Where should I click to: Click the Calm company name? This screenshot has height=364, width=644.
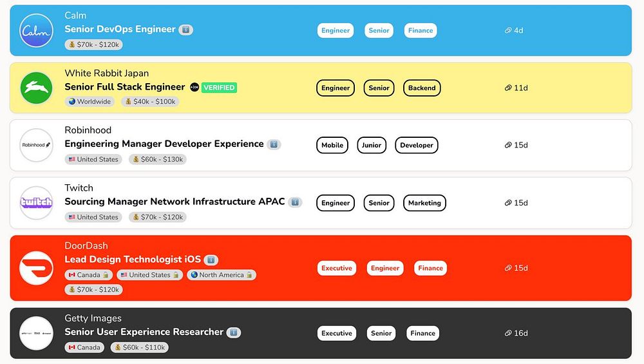point(75,15)
